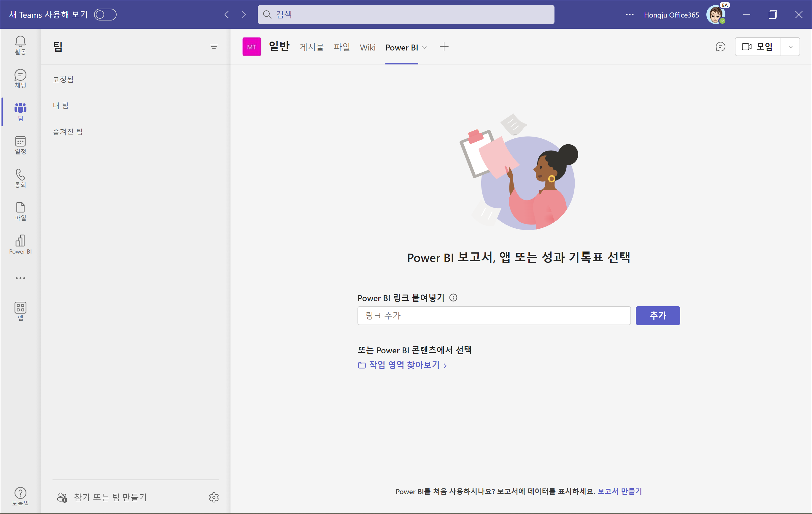Open the Chat (채팅) sidebar icon
Screen dimensions: 812x514
click(20, 78)
